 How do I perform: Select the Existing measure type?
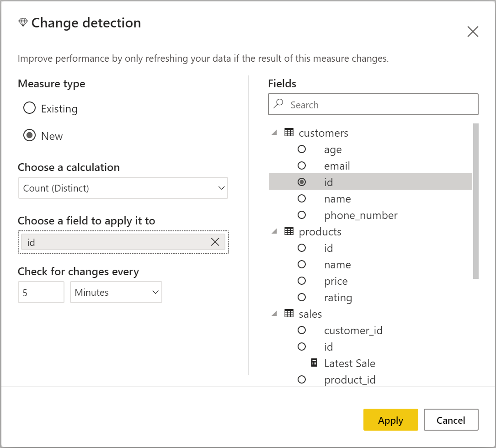(x=29, y=108)
